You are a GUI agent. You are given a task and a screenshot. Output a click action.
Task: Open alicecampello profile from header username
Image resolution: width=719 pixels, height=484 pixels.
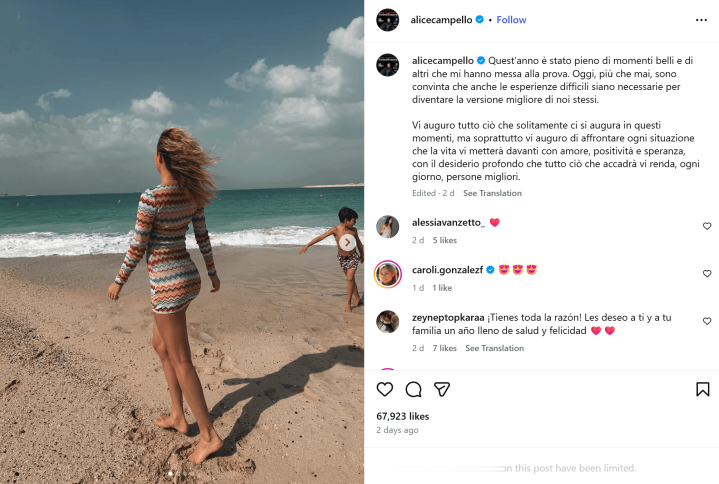[441, 20]
